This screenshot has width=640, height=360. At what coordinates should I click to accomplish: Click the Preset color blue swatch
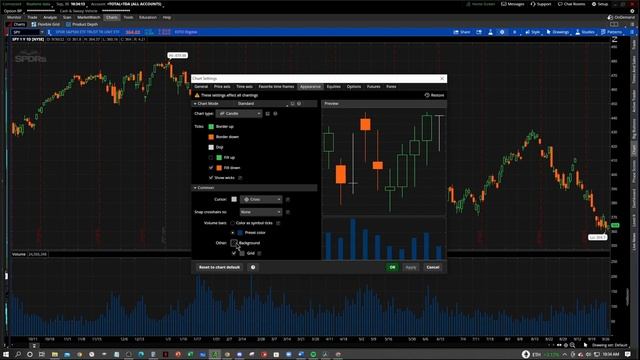(x=240, y=233)
